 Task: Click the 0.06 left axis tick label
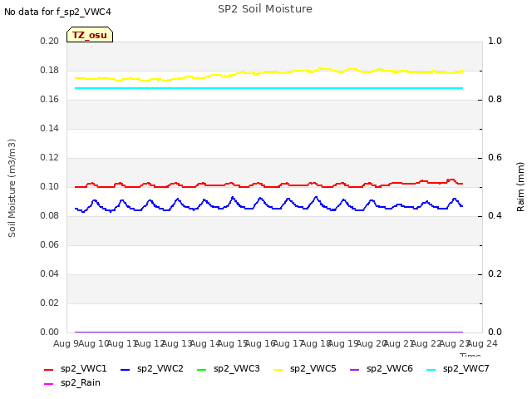pos(50,245)
